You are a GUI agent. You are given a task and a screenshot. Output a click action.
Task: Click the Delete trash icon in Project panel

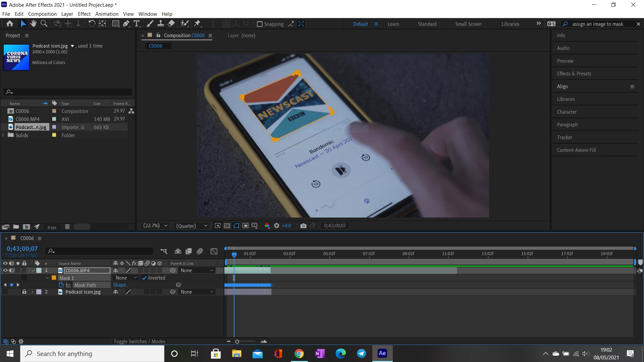[x=67, y=227]
